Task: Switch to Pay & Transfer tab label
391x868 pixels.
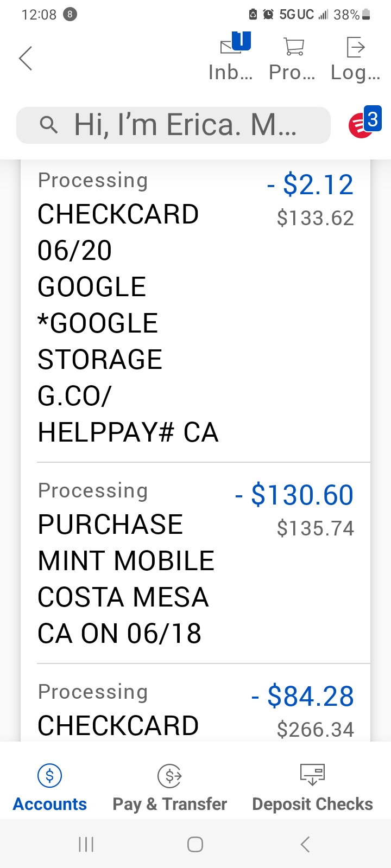Action: click(x=169, y=804)
